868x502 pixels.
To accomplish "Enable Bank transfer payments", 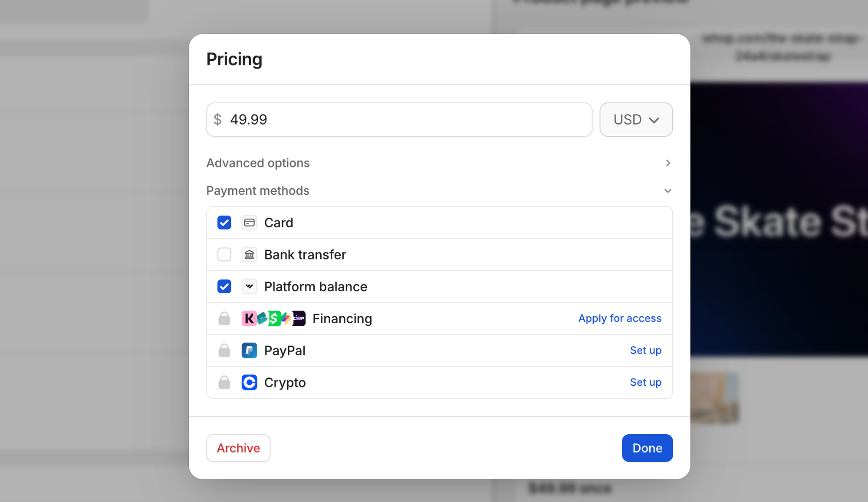I will [x=224, y=255].
